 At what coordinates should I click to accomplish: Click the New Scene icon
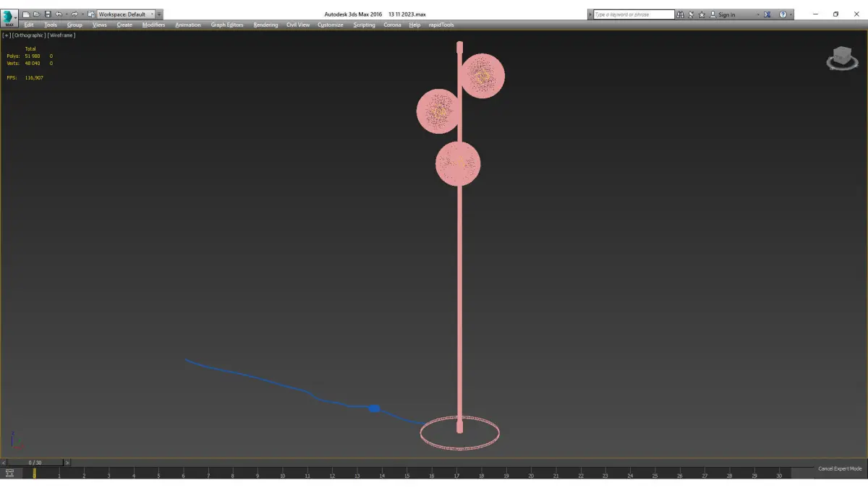point(26,14)
